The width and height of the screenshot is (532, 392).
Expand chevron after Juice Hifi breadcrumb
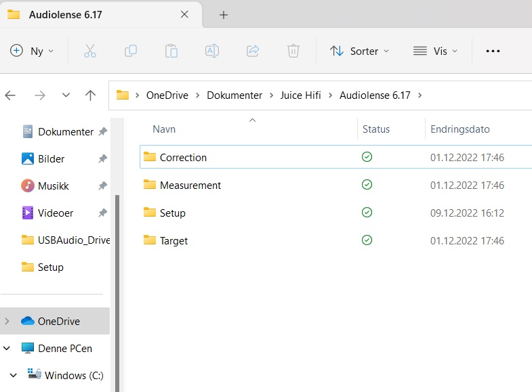tap(330, 95)
